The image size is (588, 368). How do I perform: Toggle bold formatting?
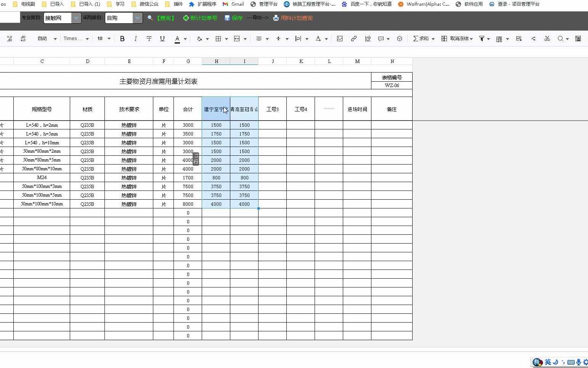tap(122, 39)
